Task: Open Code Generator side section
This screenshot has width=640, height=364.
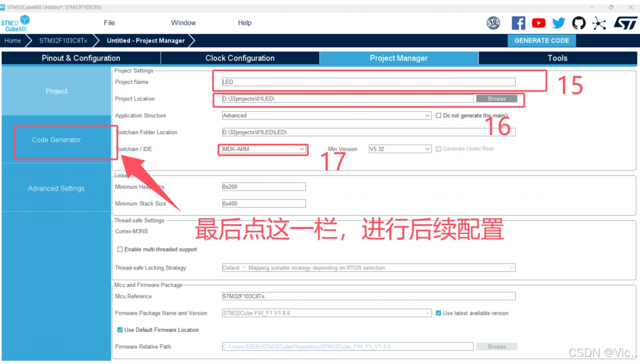Action: (56, 139)
